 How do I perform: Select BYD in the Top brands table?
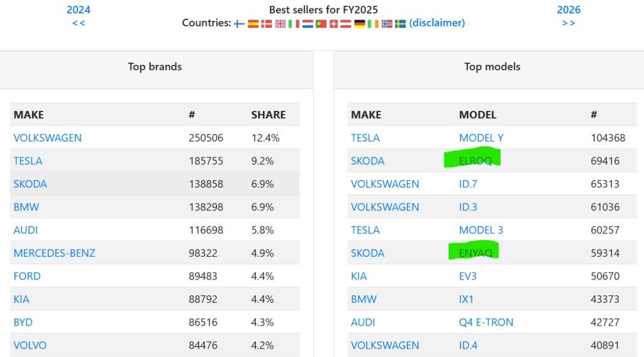[x=23, y=322]
